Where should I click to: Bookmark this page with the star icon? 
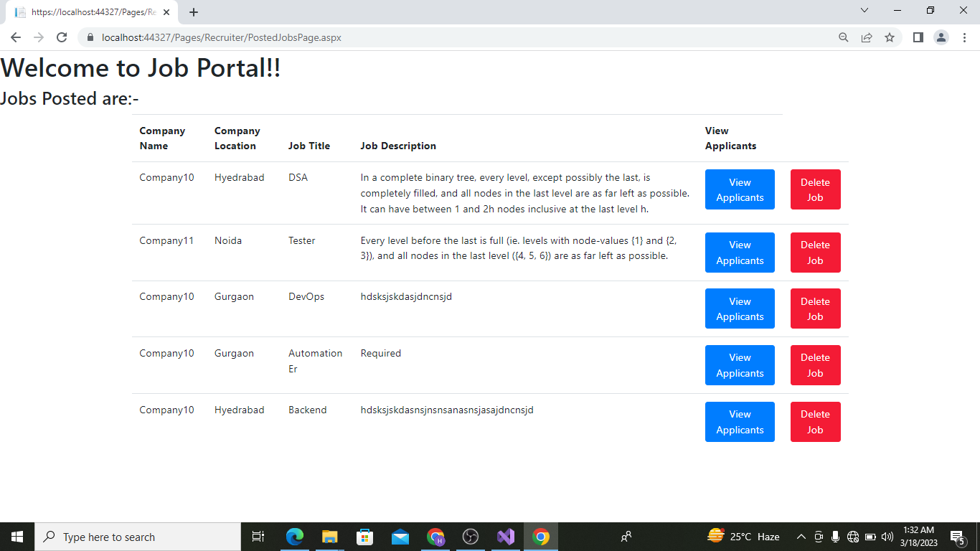click(x=890, y=37)
